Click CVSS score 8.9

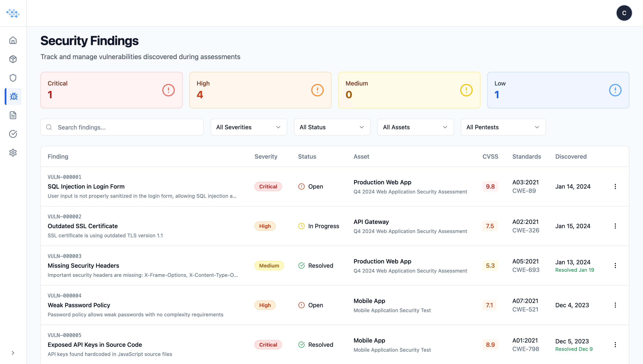[490, 345]
